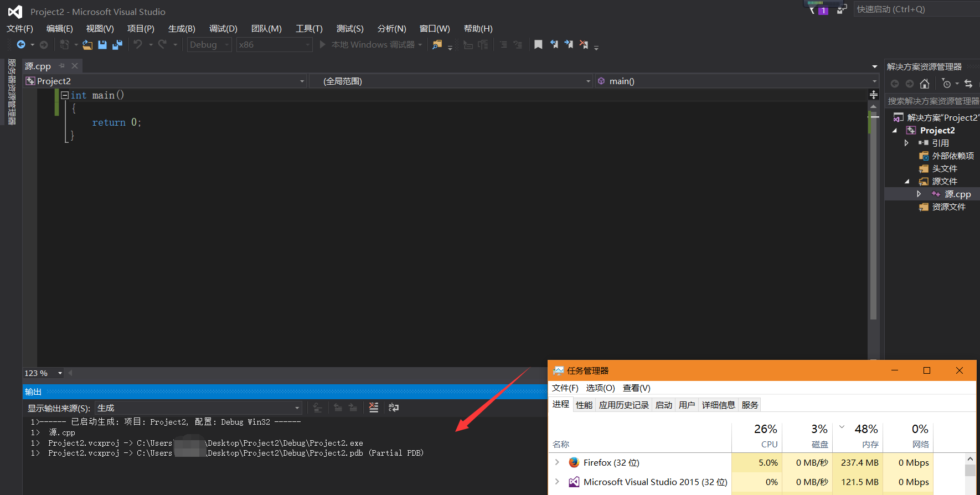Switch to the 性能 tab in Task Manager
Viewport: 980px width, 495px height.
pos(584,405)
